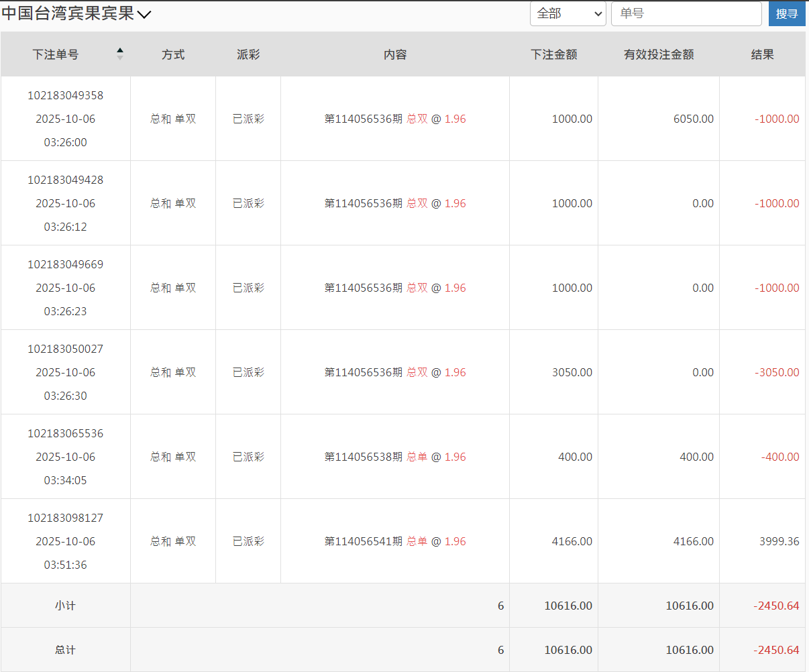Click the 派彩 column header
Image resolution: width=809 pixels, height=672 pixels.
click(248, 54)
